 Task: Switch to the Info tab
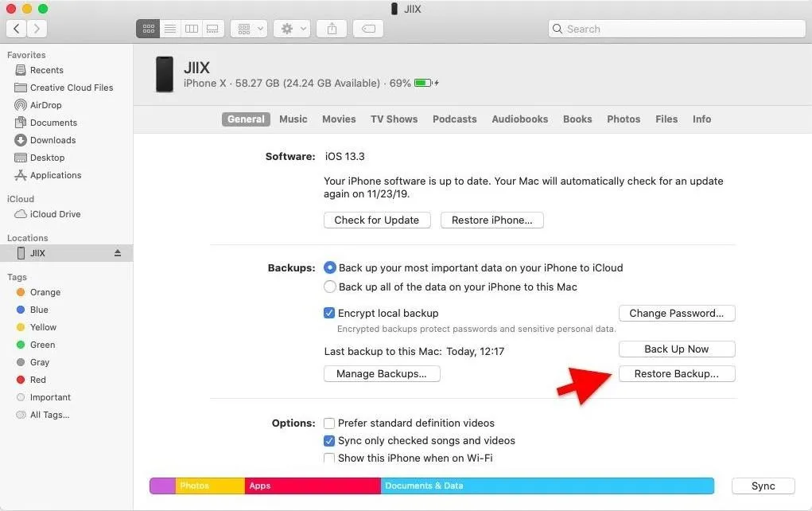tap(701, 119)
